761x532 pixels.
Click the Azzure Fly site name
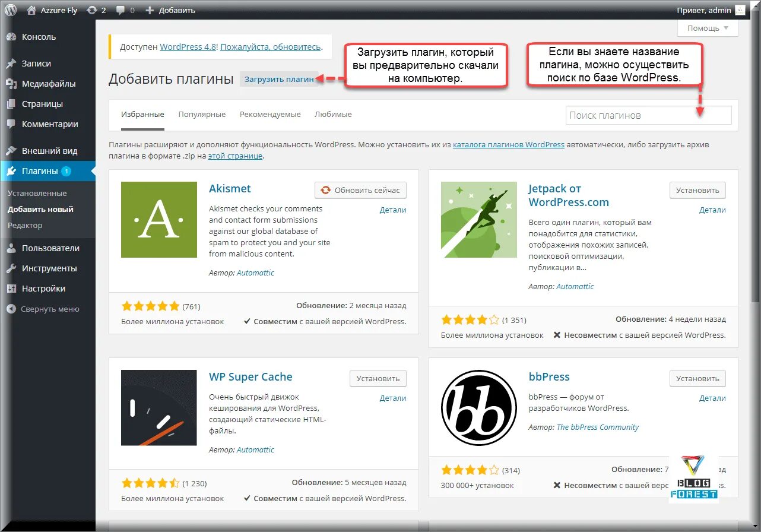pyautogui.click(x=59, y=10)
